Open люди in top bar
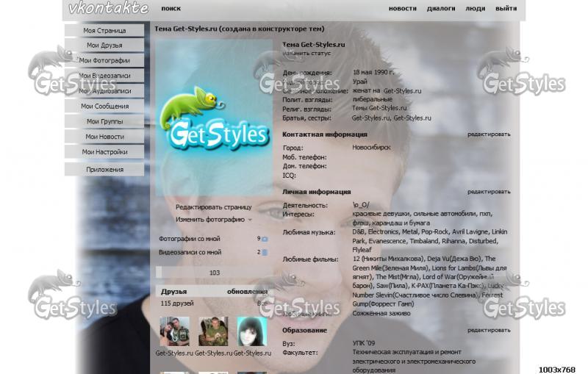This screenshot has width=588, height=374. tap(475, 8)
